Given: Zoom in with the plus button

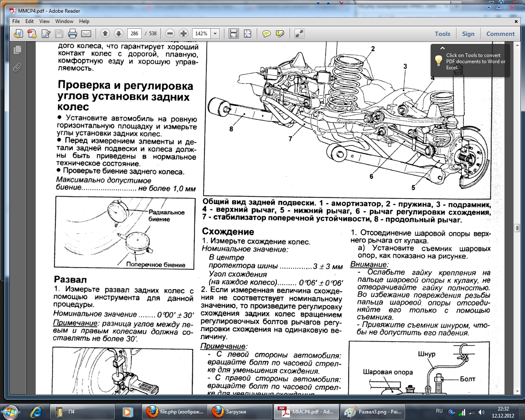Looking at the screenshot, I should pos(184,34).
